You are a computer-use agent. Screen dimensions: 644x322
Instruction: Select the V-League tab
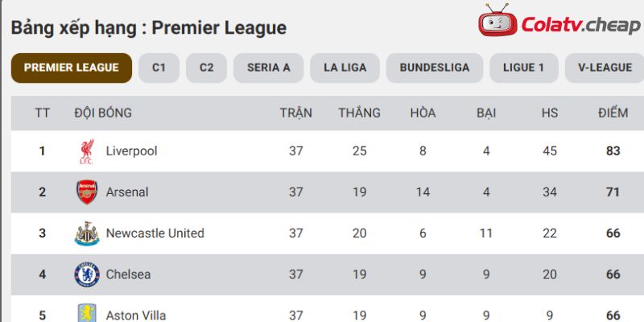point(605,68)
